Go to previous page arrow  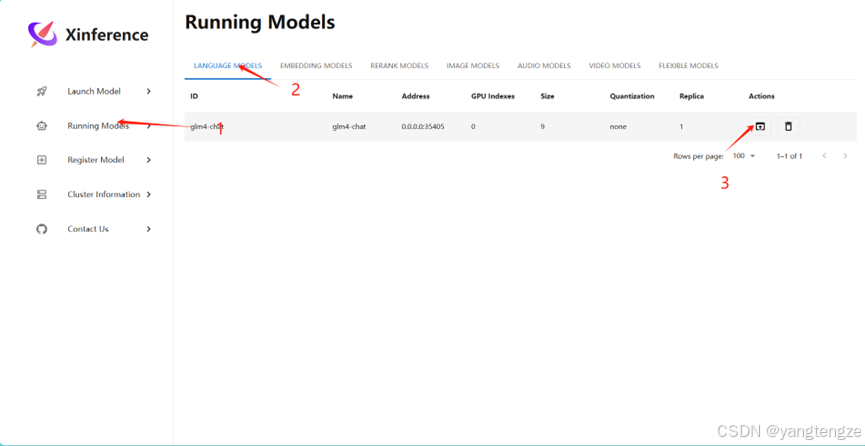point(824,156)
